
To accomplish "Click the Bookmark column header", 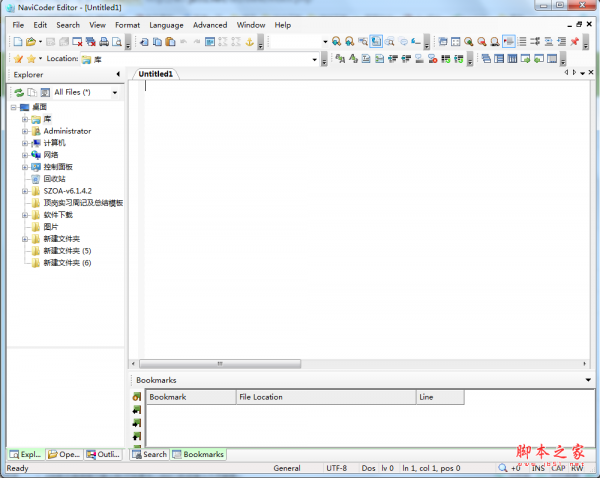I will (191, 397).
